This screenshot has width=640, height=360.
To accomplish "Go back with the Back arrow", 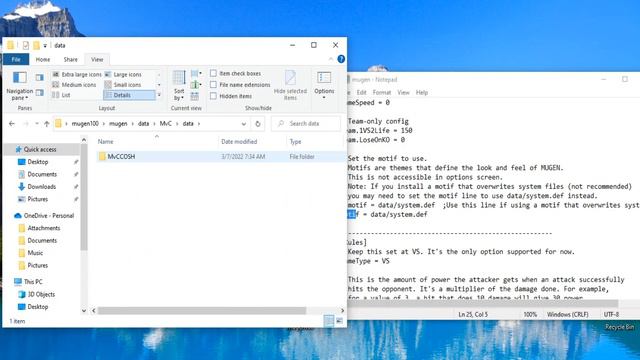I will [12, 123].
